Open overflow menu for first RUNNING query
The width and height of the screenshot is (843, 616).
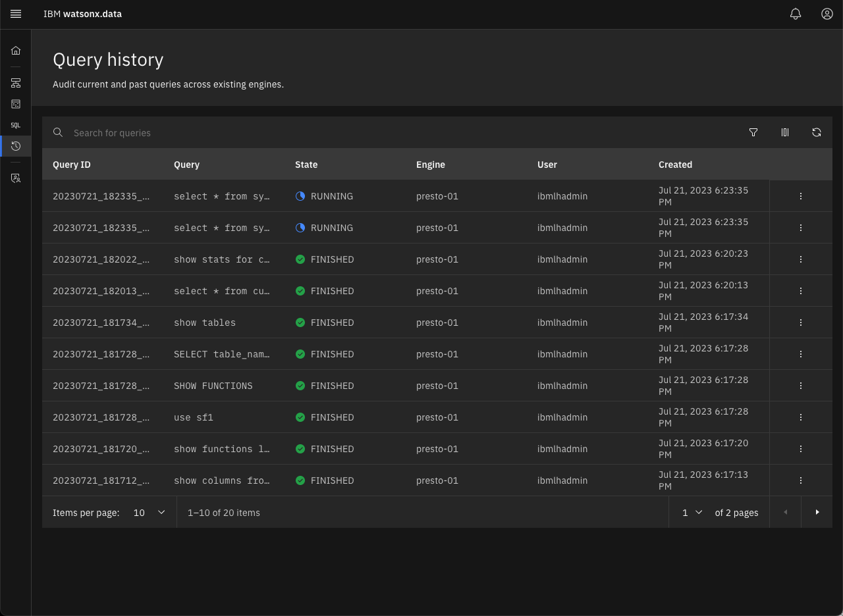[801, 196]
